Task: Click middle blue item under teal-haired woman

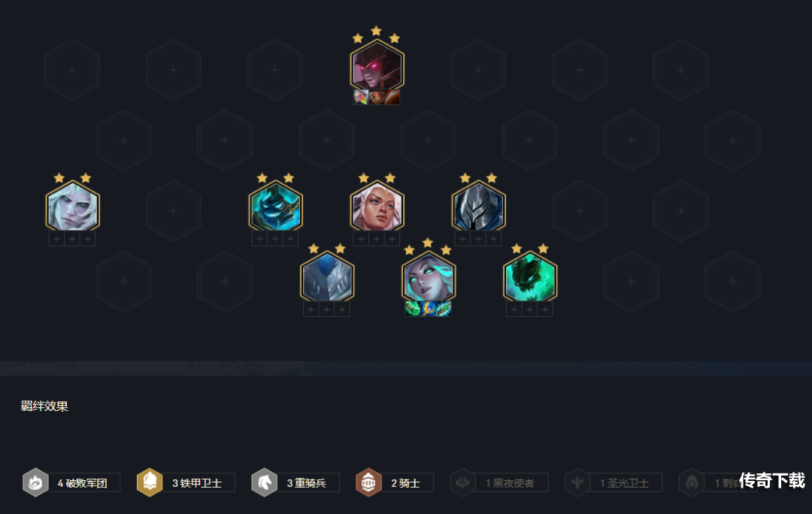Action: click(x=428, y=309)
